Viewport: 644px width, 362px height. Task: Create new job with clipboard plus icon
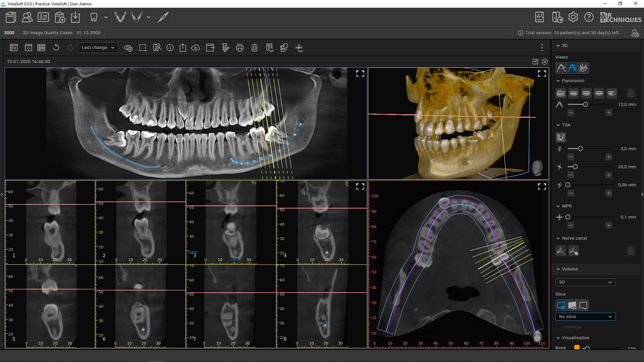60,17
